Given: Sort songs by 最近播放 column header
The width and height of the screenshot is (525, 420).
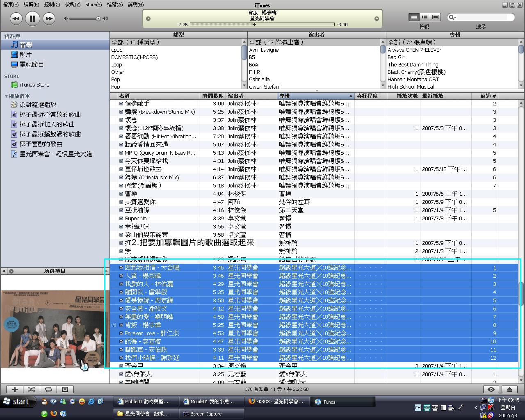Looking at the screenshot, I should [x=446, y=96].
